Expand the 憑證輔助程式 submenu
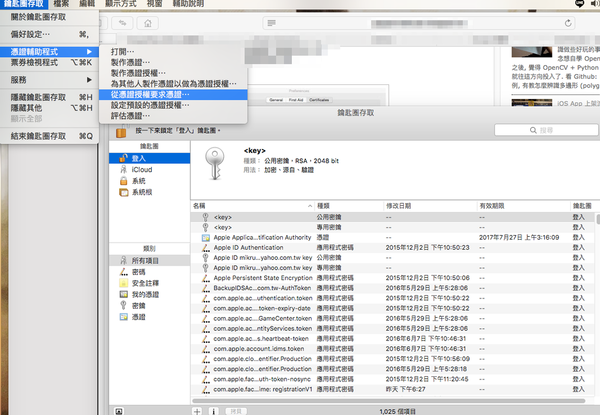600x415 pixels. [49, 52]
